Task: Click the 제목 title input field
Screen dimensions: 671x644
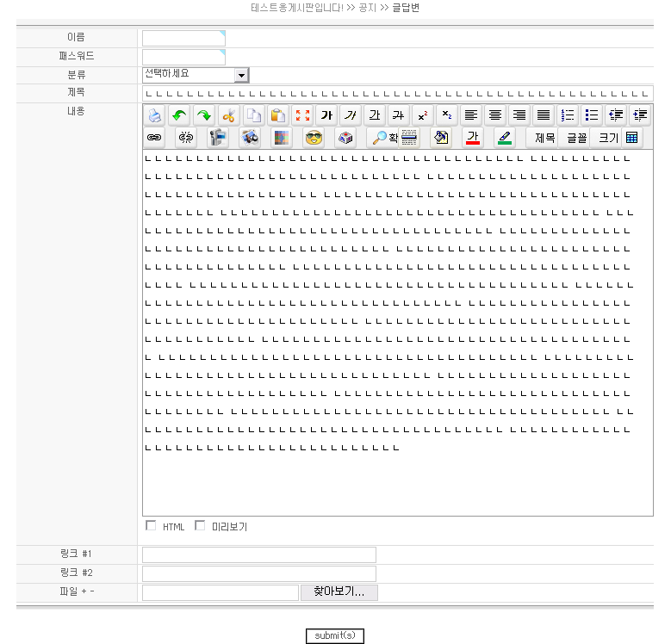Action: (398, 94)
